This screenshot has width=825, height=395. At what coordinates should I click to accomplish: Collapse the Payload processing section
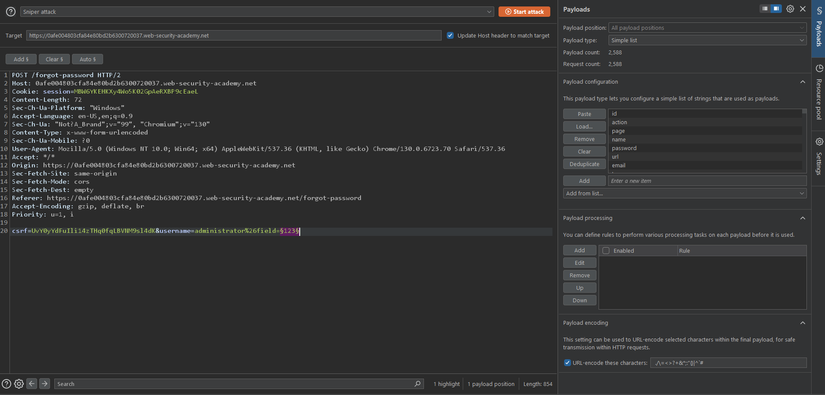(x=802, y=218)
